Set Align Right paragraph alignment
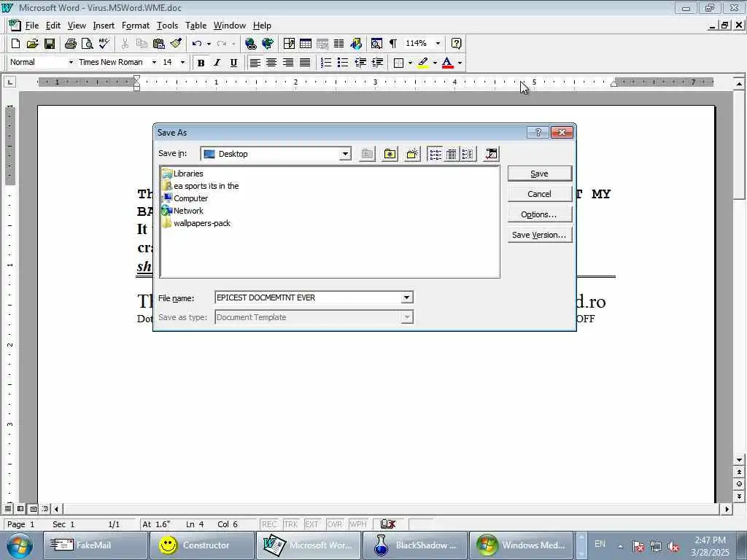Viewport: 747px width, 560px height. [x=288, y=63]
